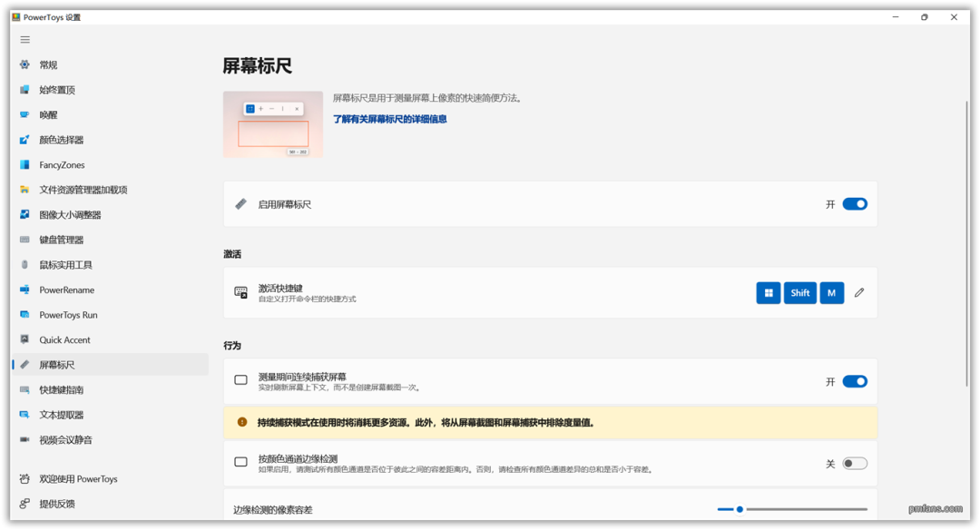Click the 常规 gear icon

[x=24, y=64]
